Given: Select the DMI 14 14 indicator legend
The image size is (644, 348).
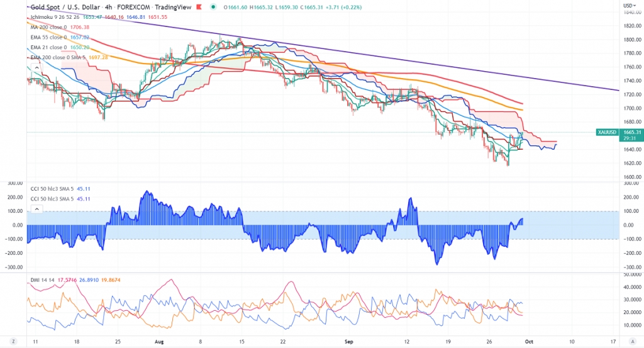Looking at the screenshot, I should [43, 280].
